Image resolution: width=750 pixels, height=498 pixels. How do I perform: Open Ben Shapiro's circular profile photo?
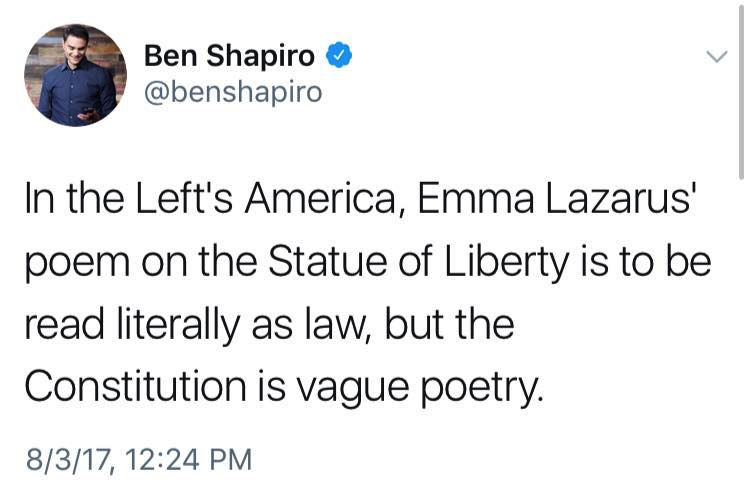[76, 75]
